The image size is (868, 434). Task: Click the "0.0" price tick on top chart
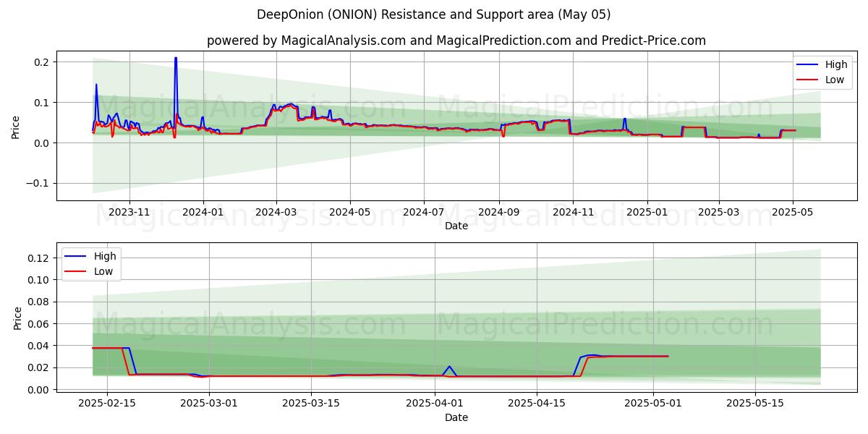(41, 143)
